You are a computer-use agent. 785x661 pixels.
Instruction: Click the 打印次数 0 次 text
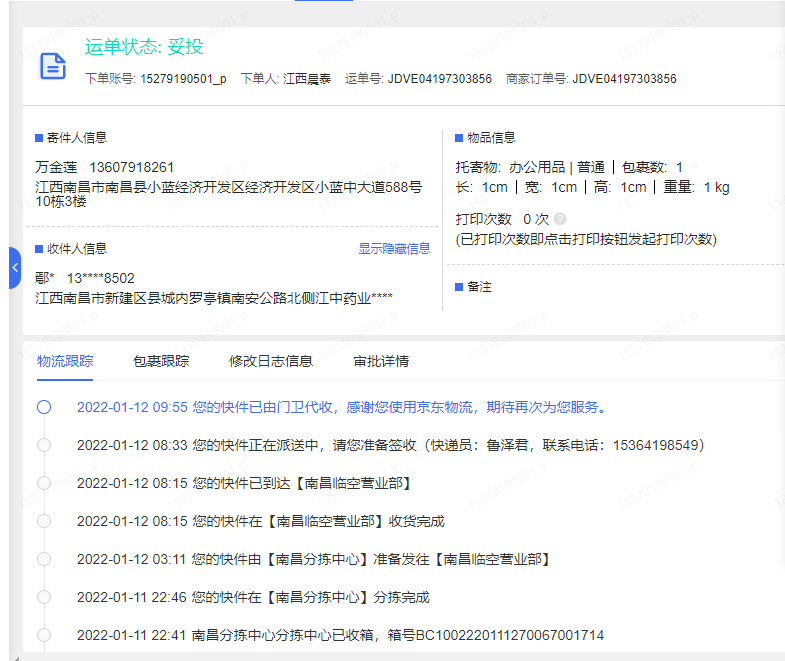tap(502, 219)
